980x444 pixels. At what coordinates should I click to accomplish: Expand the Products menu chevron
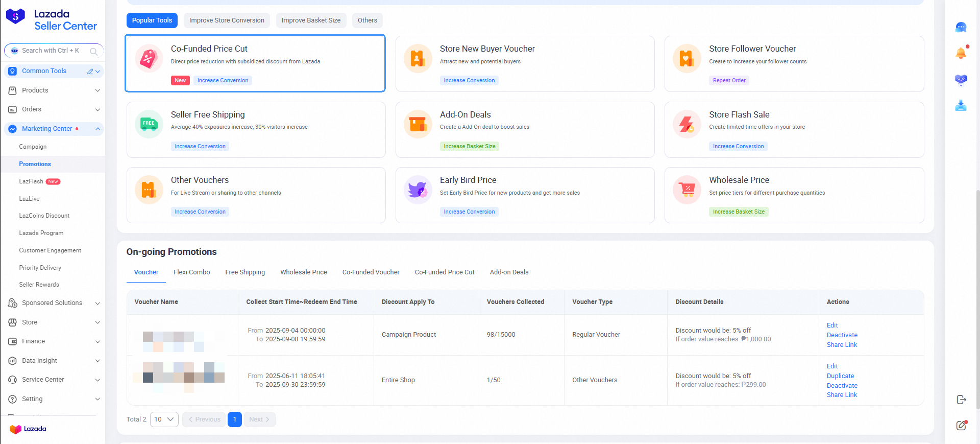click(97, 90)
